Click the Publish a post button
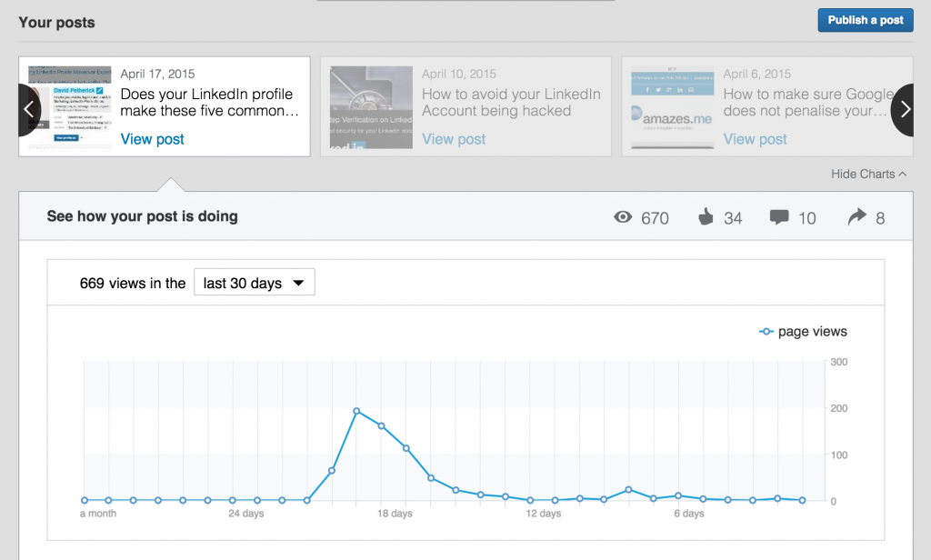 click(865, 20)
